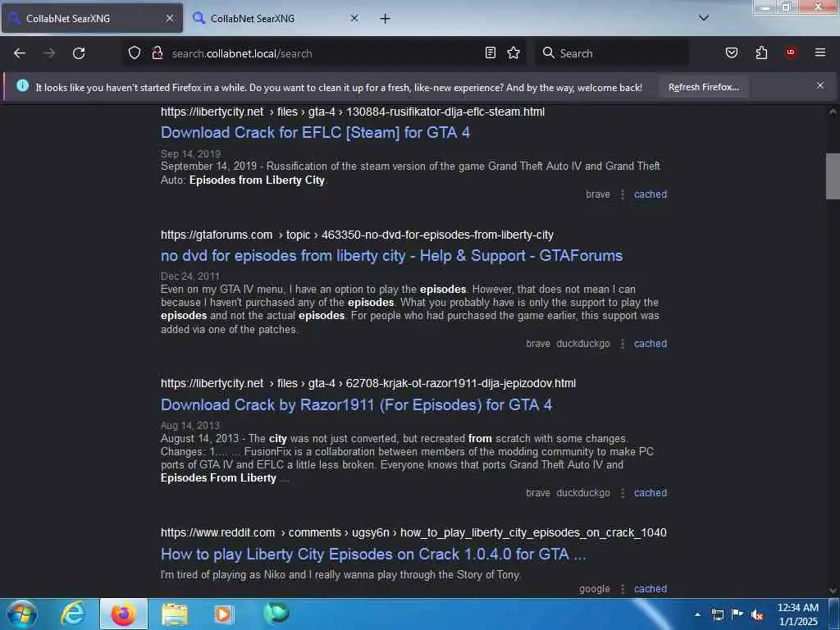This screenshot has width=840, height=630.
Task: Click the insecure connection padlock icon
Action: coord(157,52)
